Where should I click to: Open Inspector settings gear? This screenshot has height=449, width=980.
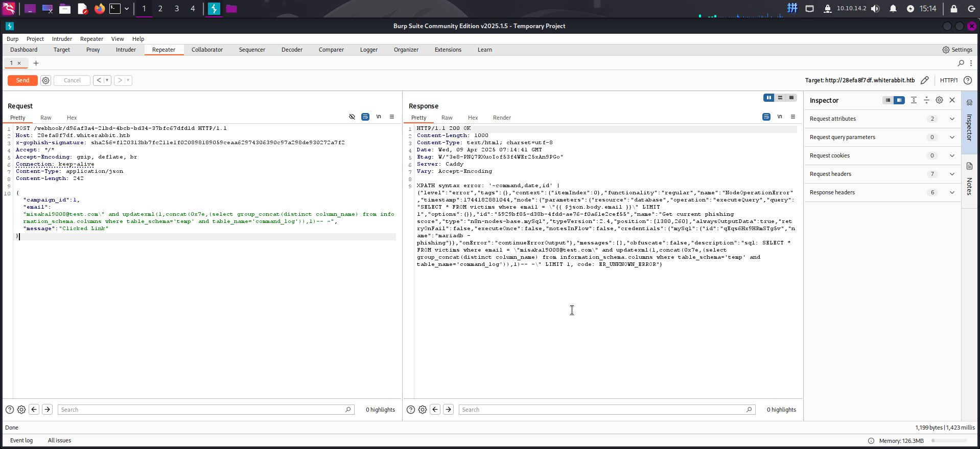(939, 100)
